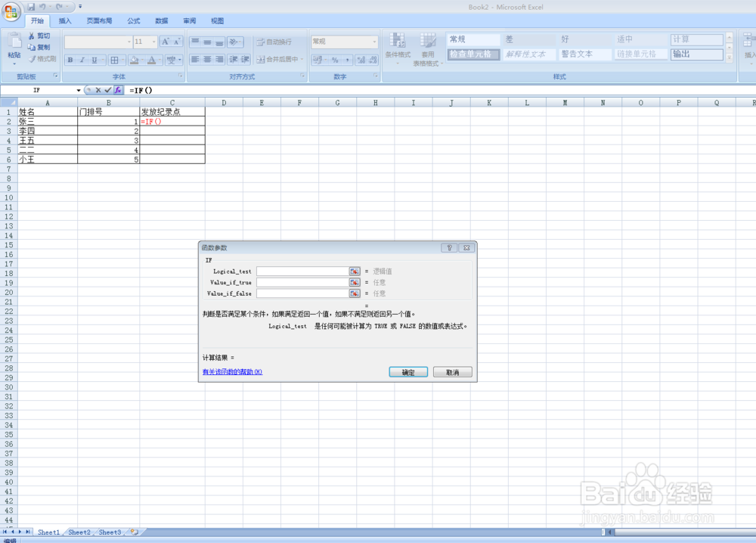The width and height of the screenshot is (756, 543).
Task: Toggle Align Text Right
Action: (219, 59)
